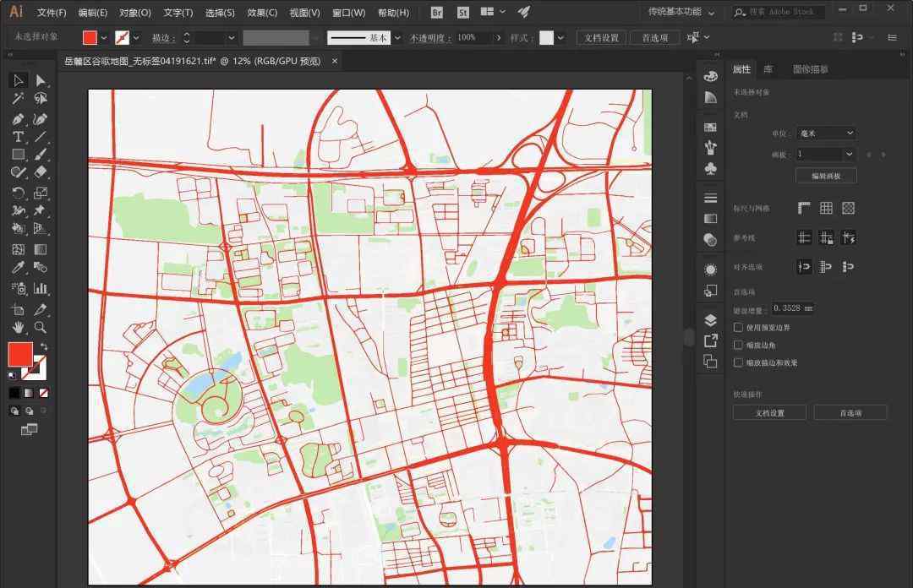
Task: Select the Selection (arrow) tool
Action: point(18,80)
